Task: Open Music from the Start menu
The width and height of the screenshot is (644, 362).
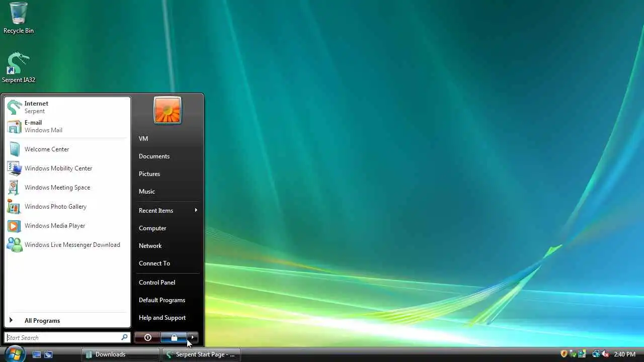Action: point(168,192)
